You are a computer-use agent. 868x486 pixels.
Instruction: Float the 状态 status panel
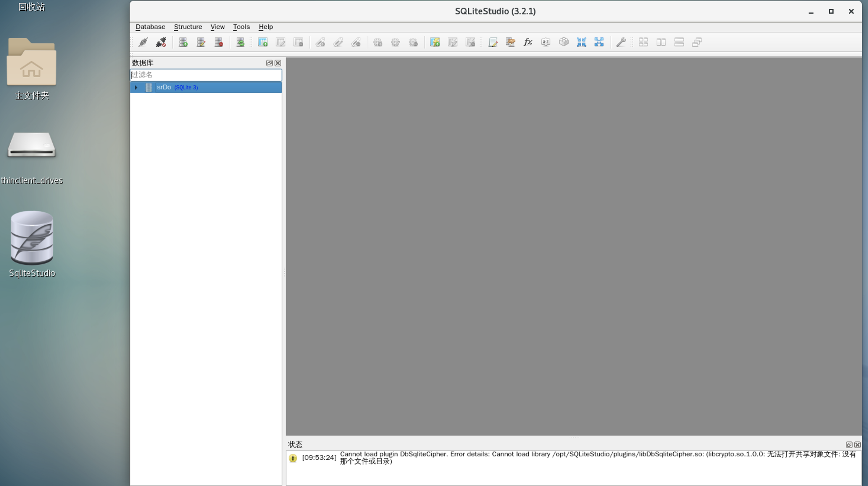coord(849,445)
